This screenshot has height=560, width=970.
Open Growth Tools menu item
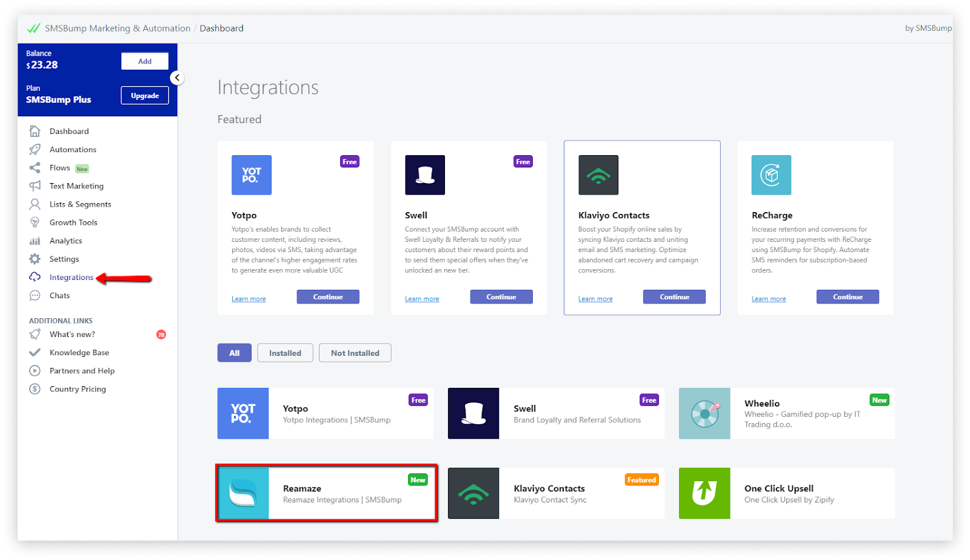(73, 222)
